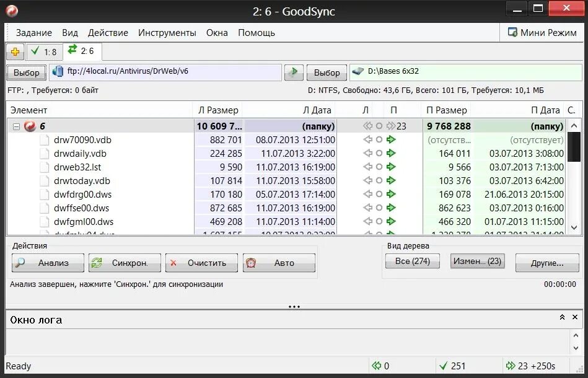Set left-to-right green arrow for dwfdrg00.dws
The height and width of the screenshot is (378, 588).
click(391, 194)
